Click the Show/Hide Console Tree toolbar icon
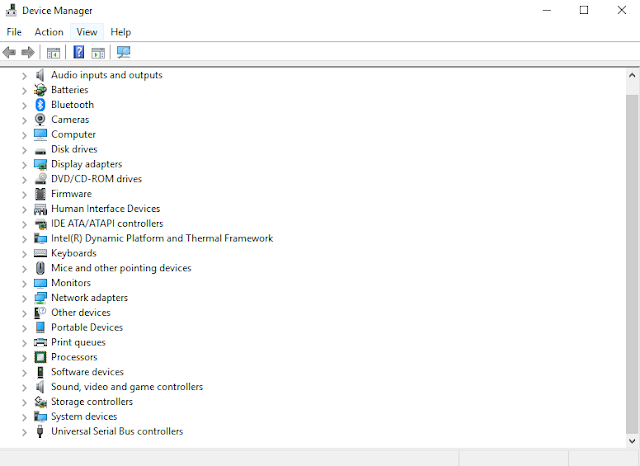This screenshot has width=640, height=466. coord(53,53)
